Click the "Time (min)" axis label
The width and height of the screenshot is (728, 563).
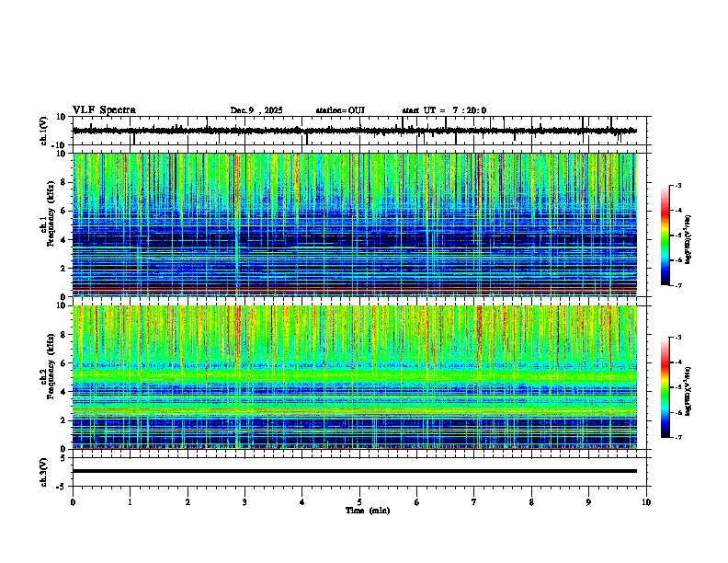click(x=368, y=511)
